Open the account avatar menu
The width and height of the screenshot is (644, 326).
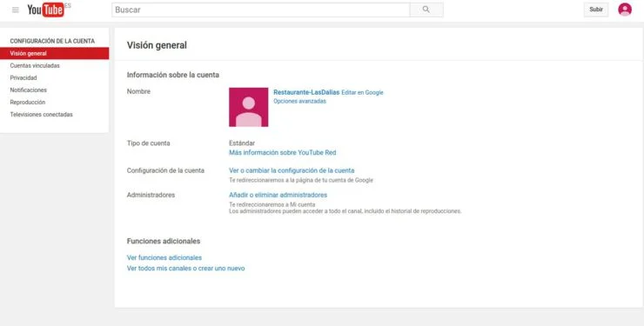pyautogui.click(x=625, y=10)
